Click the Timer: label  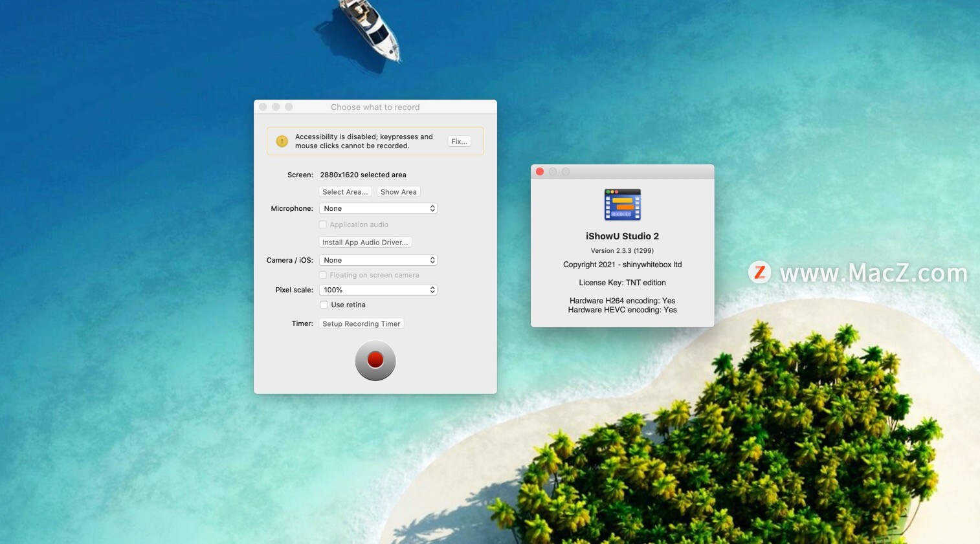[302, 323]
